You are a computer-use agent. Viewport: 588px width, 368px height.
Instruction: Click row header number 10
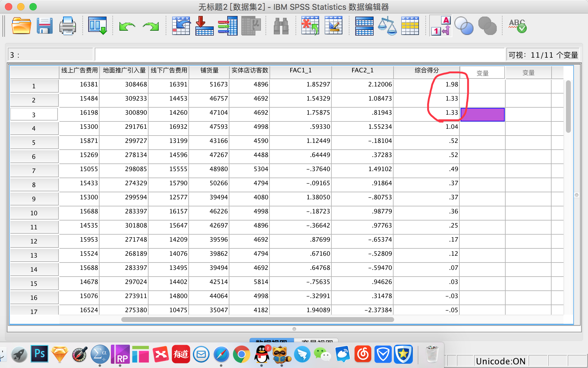[x=34, y=213]
